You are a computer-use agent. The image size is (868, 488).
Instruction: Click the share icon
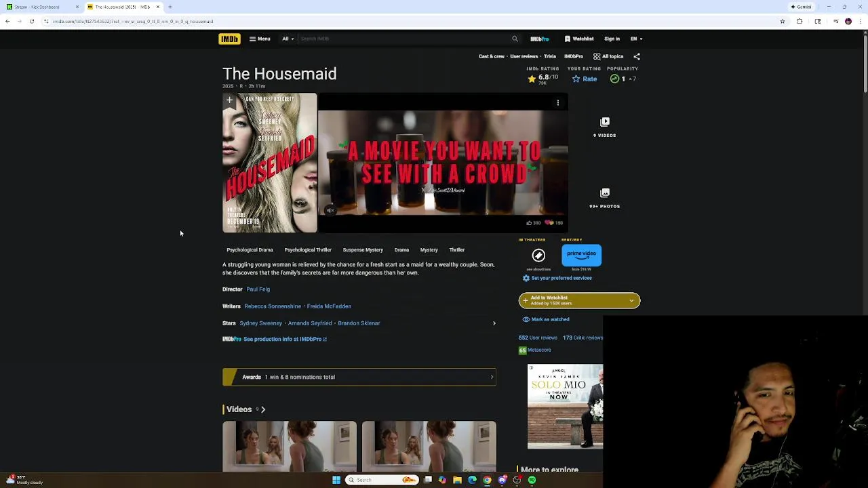636,56
